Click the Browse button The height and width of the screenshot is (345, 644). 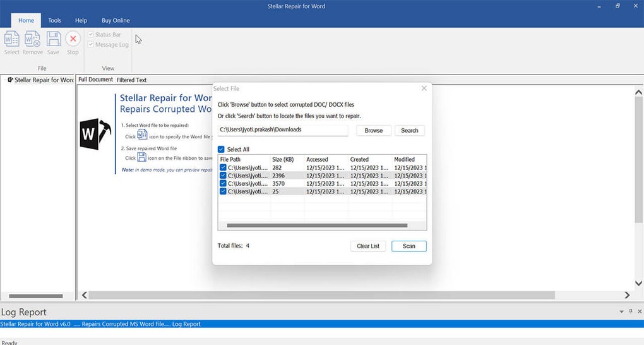[x=373, y=130]
